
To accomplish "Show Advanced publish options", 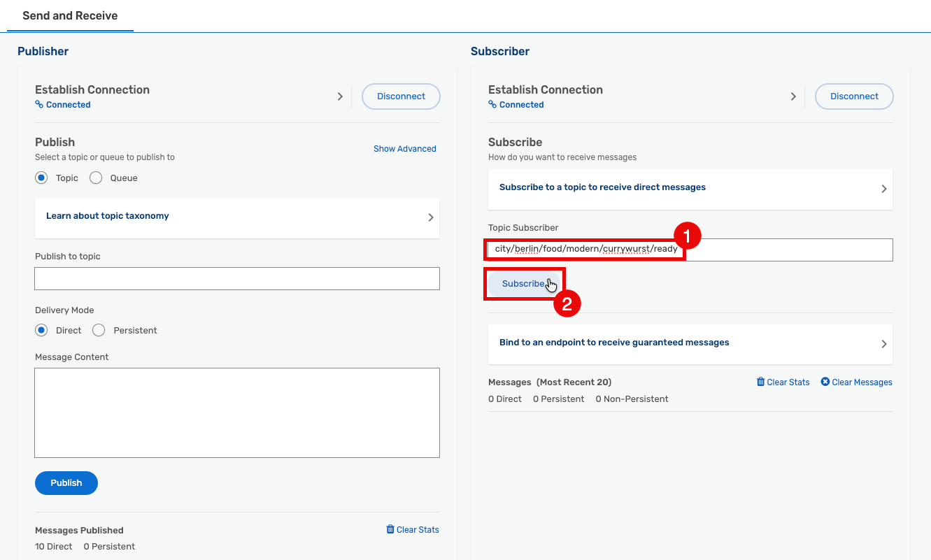I will (405, 149).
